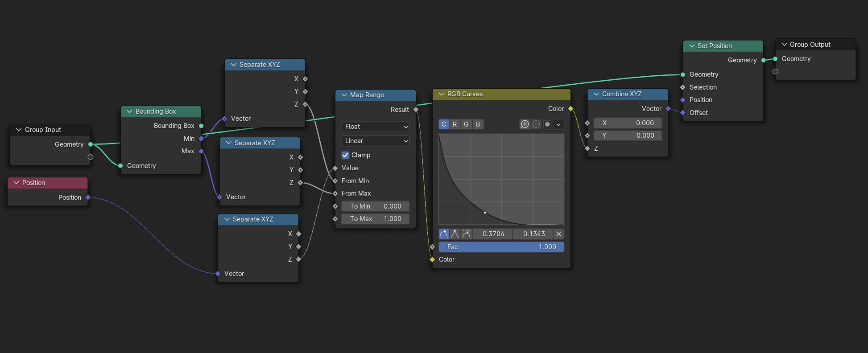Set curve handle type to Auto
The image size is (868, 353).
(443, 234)
